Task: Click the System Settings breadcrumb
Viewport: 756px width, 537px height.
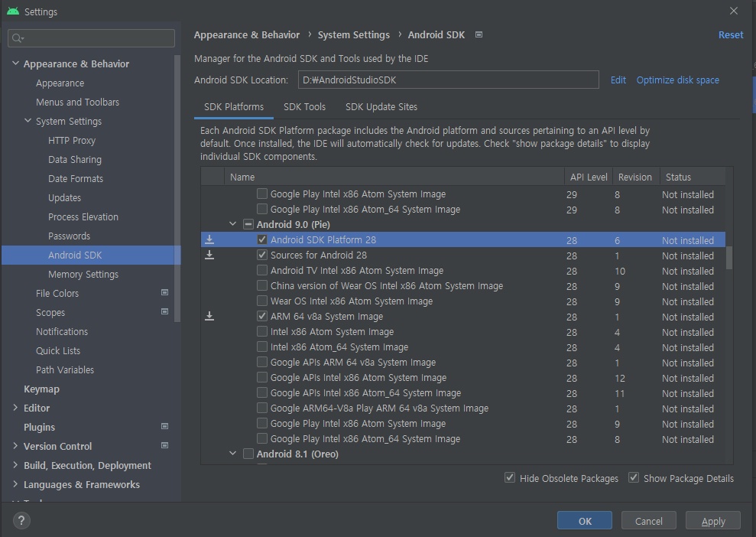Action: [353, 34]
